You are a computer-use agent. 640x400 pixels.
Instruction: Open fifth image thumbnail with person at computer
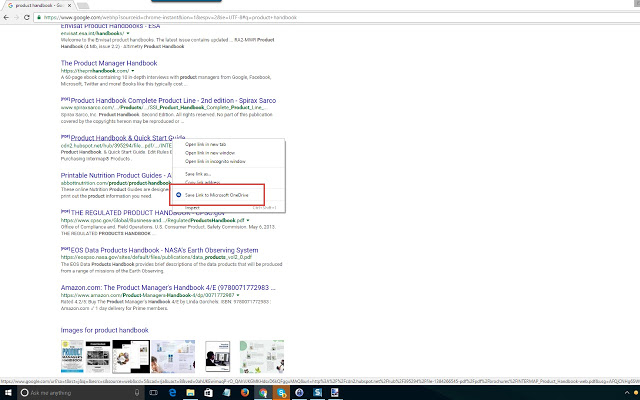[218, 357]
